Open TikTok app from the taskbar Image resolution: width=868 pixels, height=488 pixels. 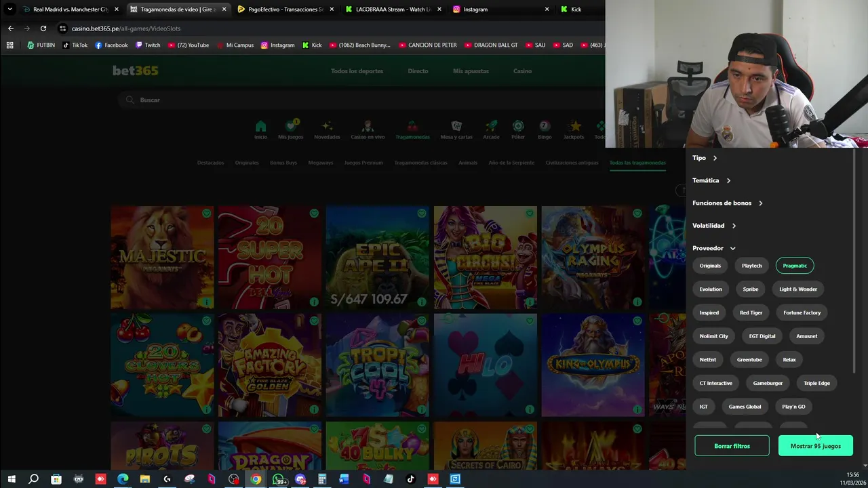(410, 479)
